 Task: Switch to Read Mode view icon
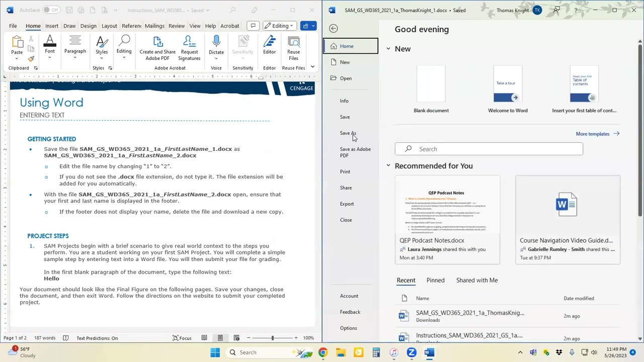[204, 338]
